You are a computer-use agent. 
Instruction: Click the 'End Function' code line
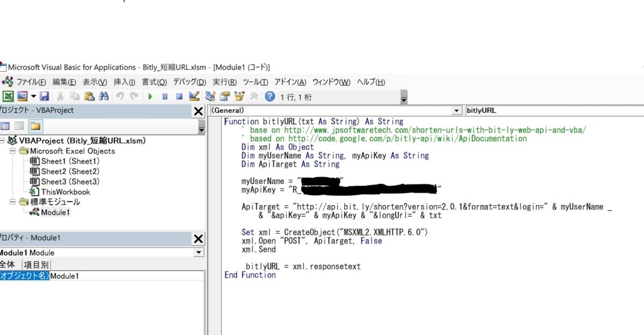tap(250, 275)
